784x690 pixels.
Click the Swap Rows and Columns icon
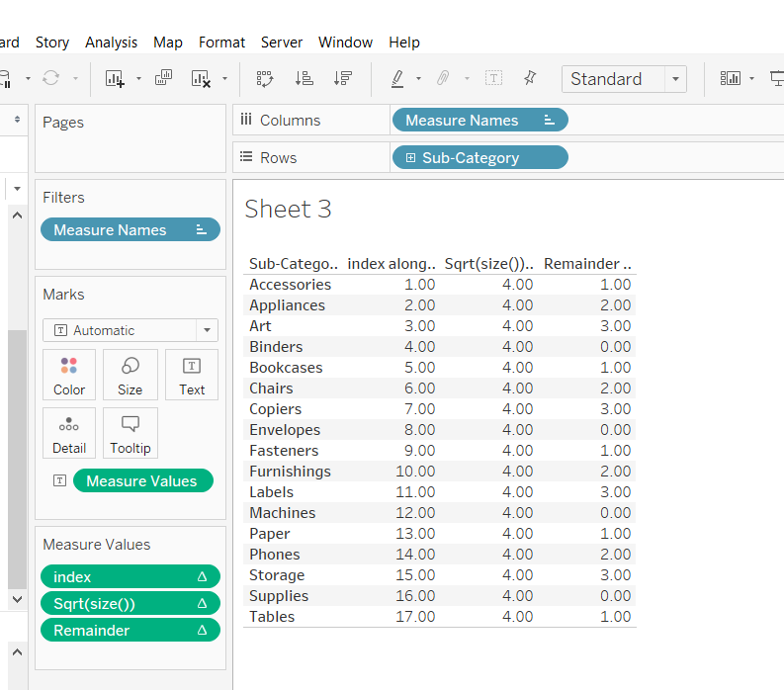[265, 79]
